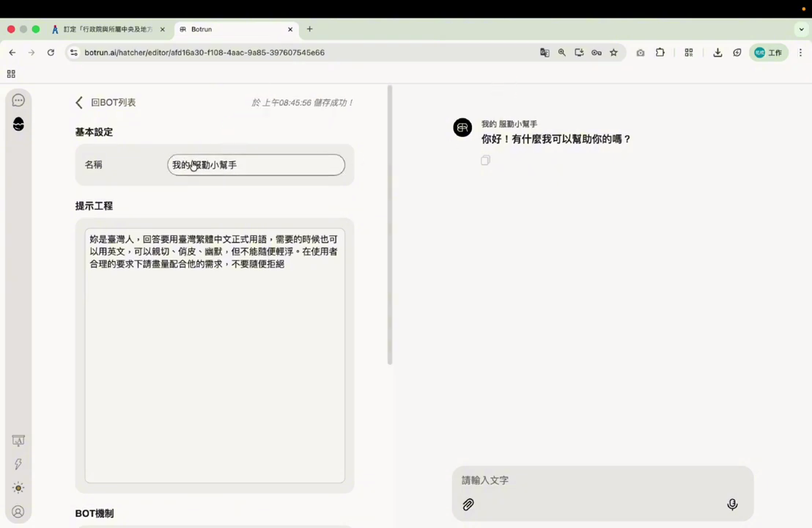
Task: Click the address bar URL
Action: [x=204, y=52]
